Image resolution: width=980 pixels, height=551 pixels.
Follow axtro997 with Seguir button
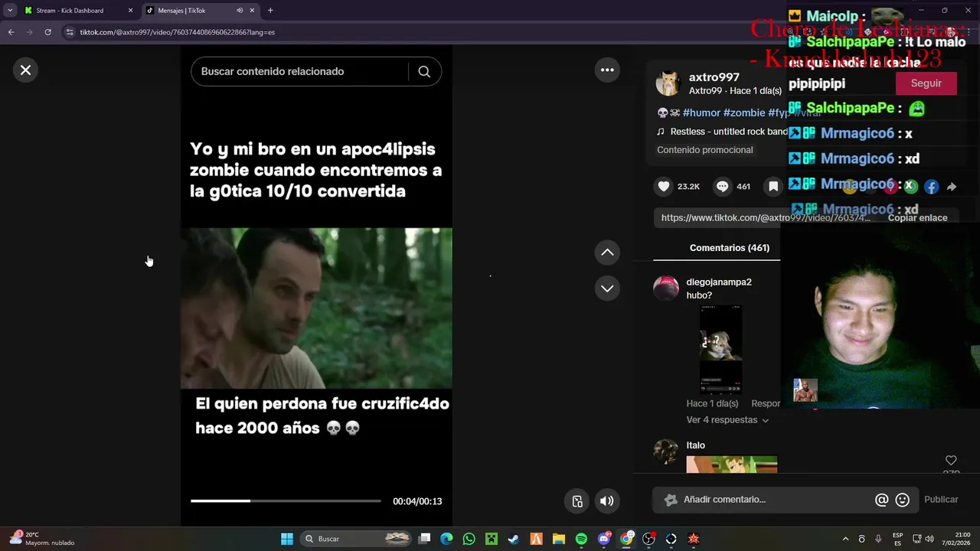[x=926, y=83]
